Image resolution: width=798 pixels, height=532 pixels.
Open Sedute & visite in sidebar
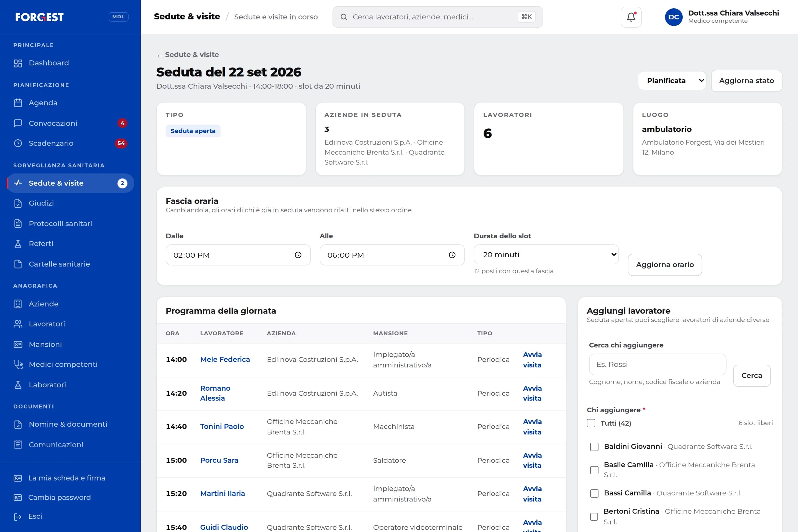coord(70,183)
